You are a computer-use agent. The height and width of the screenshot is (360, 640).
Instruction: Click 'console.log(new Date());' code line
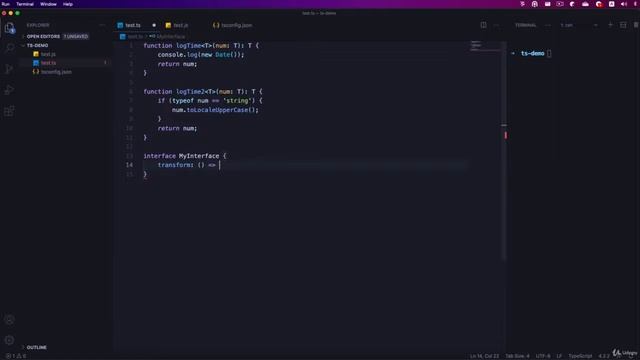click(x=201, y=55)
